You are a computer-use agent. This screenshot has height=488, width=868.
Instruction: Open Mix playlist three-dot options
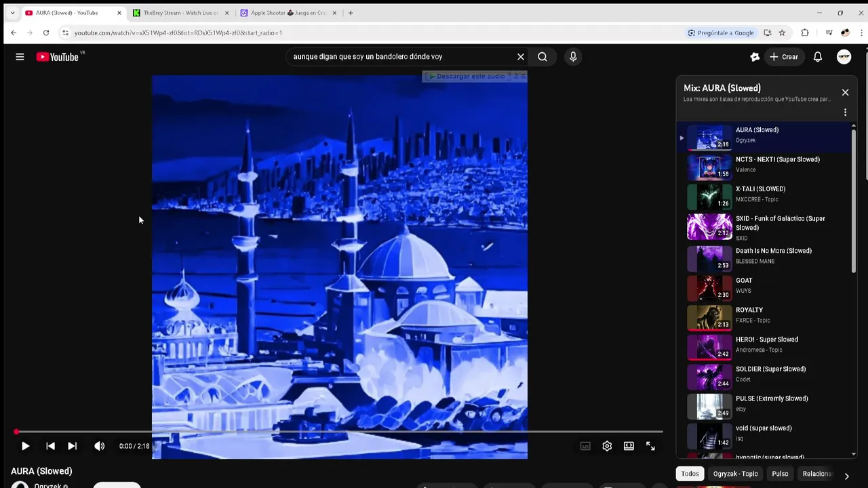(x=845, y=113)
